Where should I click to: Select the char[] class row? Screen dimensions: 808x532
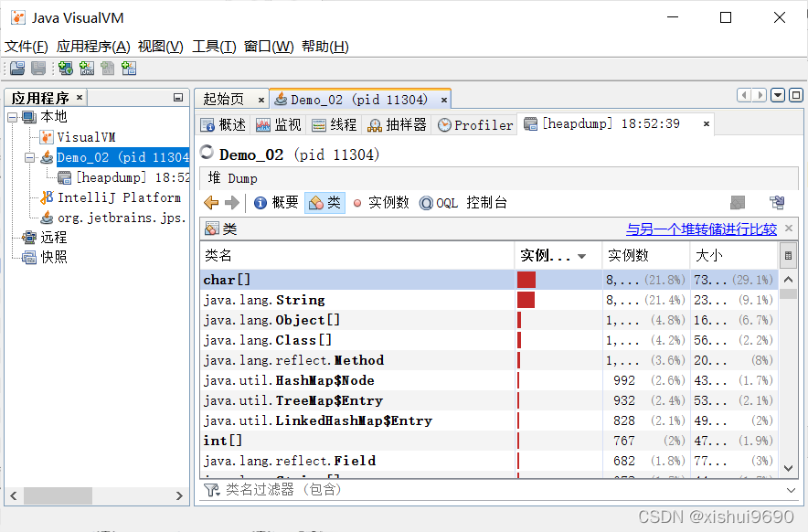(489, 280)
